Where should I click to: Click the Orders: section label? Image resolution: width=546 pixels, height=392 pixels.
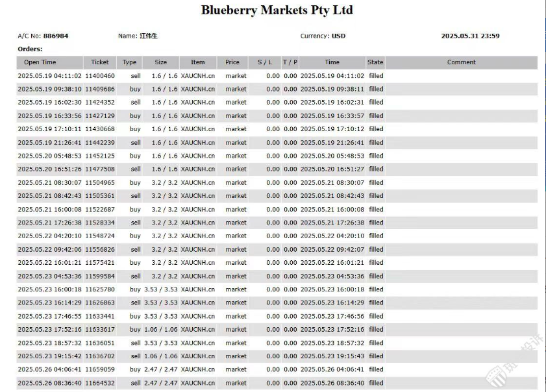(31, 49)
